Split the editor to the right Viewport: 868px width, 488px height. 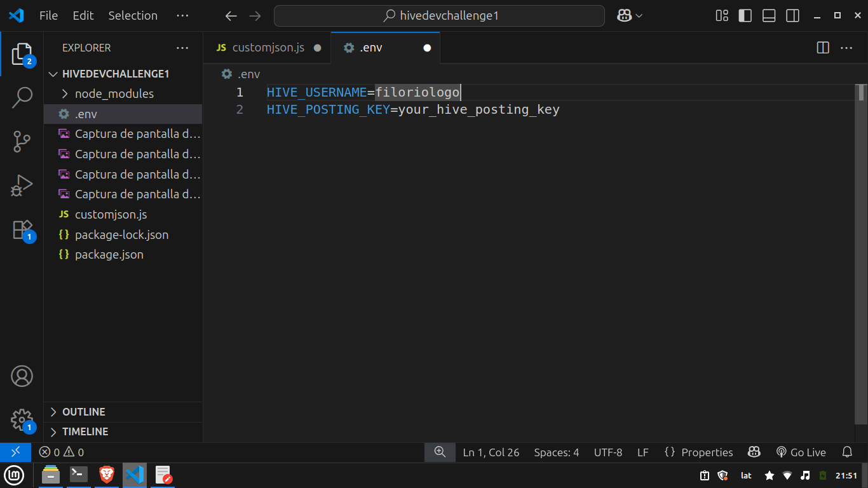(822, 48)
